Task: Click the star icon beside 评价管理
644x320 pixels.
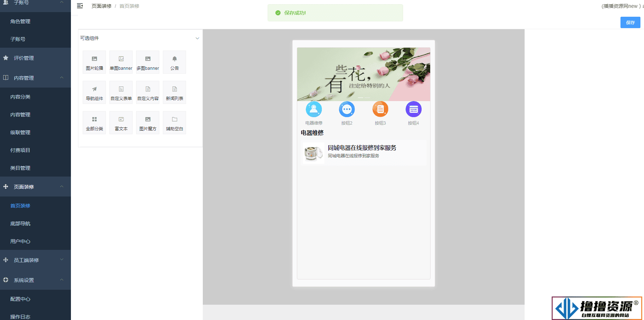Action: (x=6, y=58)
